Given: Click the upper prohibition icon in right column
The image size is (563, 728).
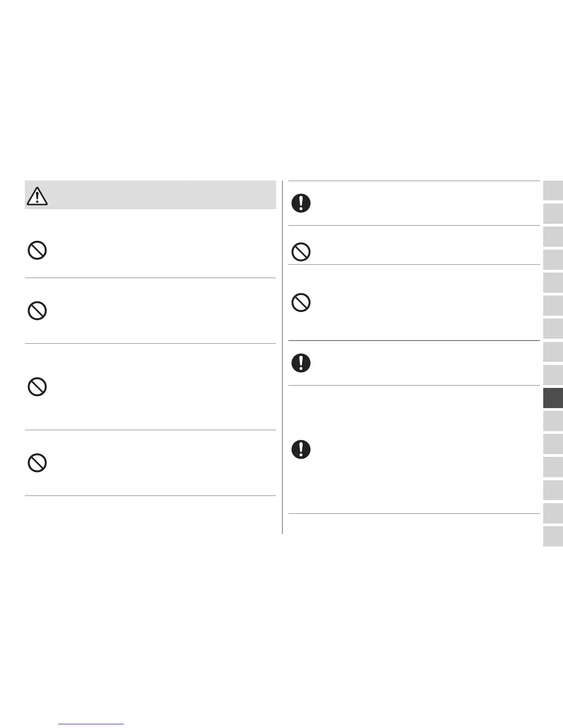Looking at the screenshot, I should pyautogui.click(x=301, y=252).
